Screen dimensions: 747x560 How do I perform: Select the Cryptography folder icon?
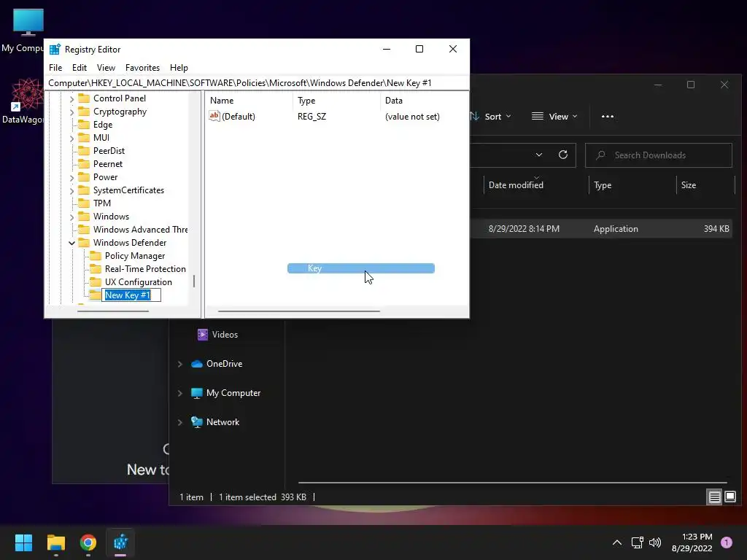pos(84,112)
